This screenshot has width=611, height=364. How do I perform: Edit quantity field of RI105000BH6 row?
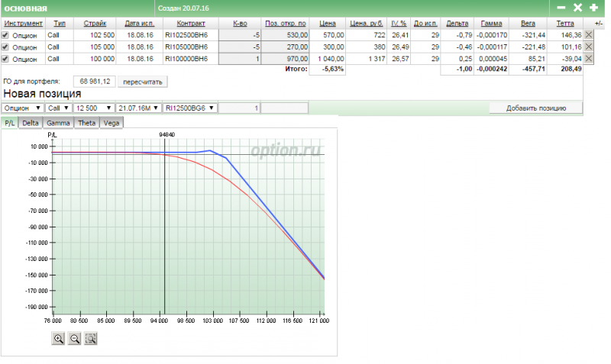(240, 47)
